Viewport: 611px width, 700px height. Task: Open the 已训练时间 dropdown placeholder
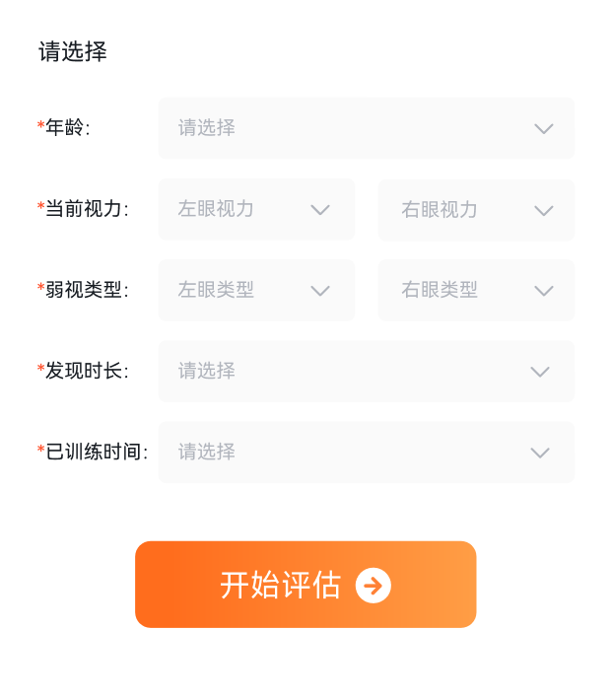[207, 452]
